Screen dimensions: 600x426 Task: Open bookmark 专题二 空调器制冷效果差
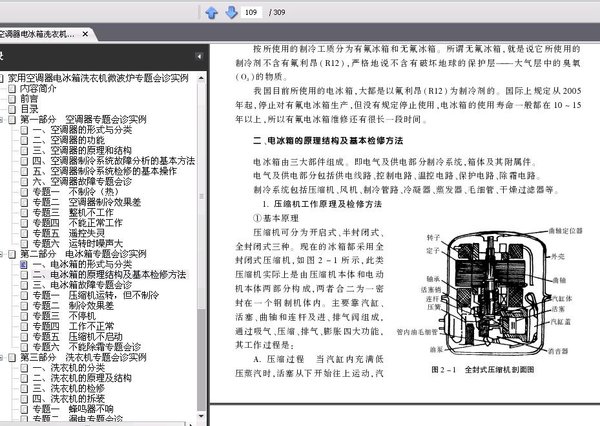click(x=86, y=202)
